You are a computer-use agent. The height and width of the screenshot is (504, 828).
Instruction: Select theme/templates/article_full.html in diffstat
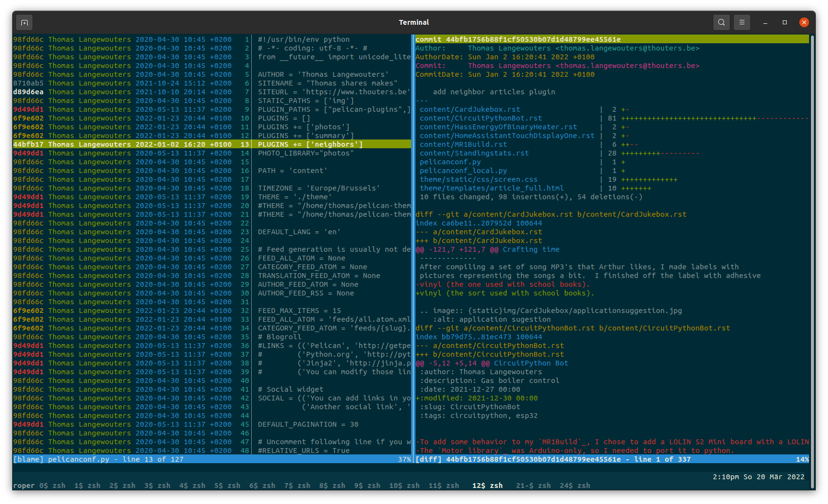[x=492, y=188]
